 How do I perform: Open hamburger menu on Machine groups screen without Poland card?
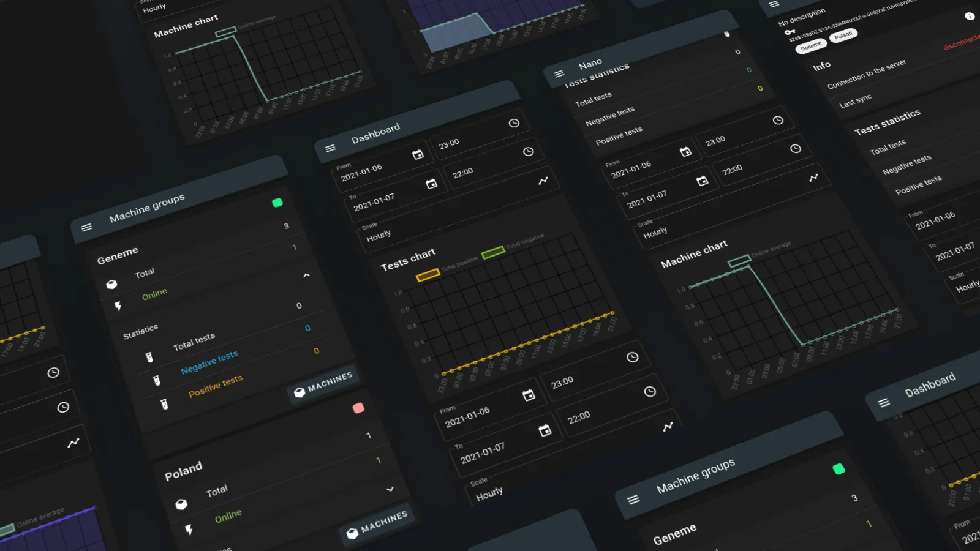click(633, 500)
